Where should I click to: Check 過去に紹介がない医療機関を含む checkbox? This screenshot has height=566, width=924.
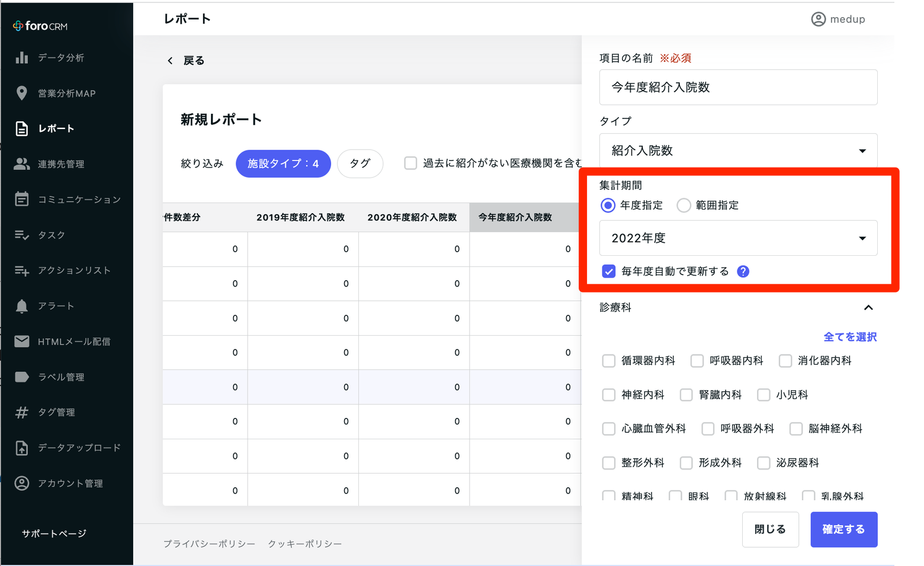(x=410, y=163)
